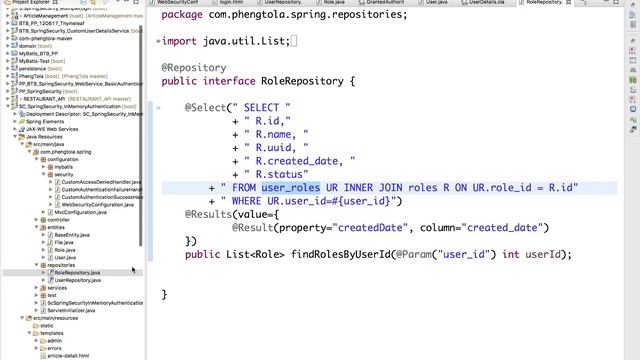Switch to the Role.java editor tab
Viewport: 640px width, 360px height.
pos(330,2)
